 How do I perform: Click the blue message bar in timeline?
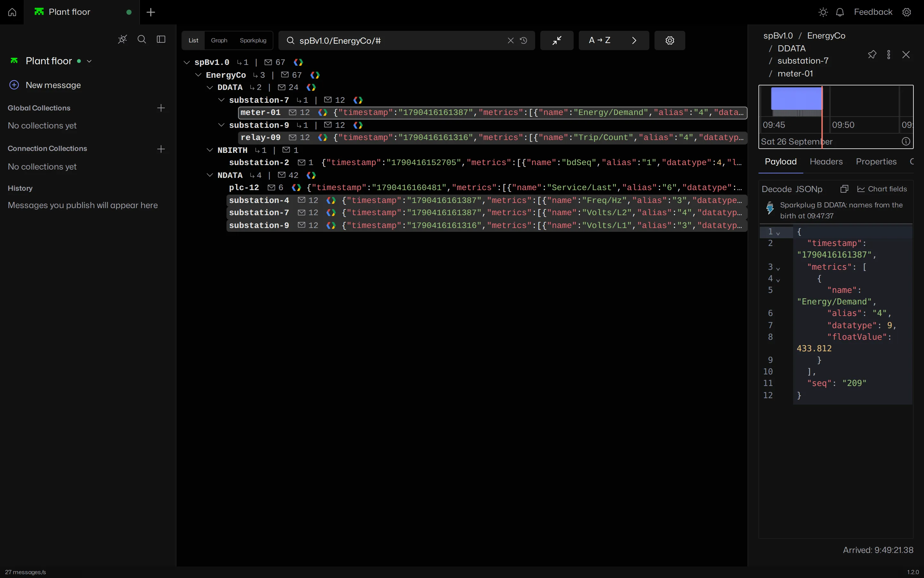click(797, 99)
